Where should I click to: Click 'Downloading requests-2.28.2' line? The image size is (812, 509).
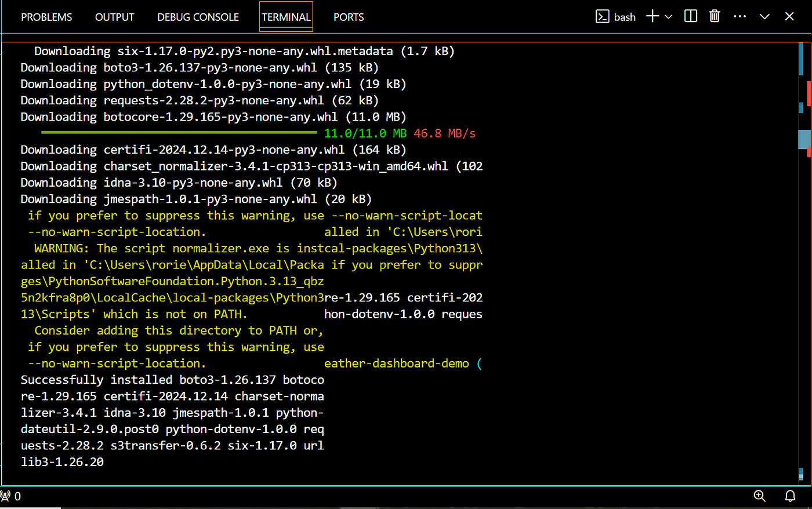coord(200,100)
